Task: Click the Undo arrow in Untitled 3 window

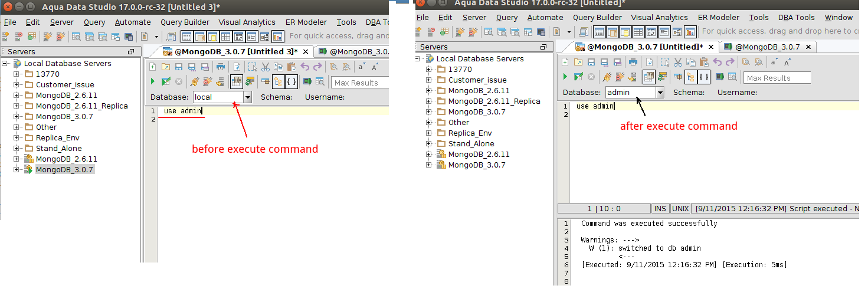Action: [x=305, y=67]
